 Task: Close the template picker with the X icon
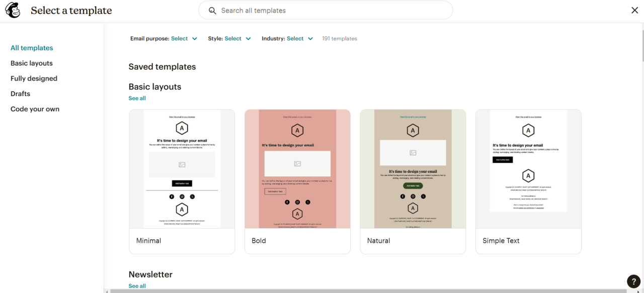[x=634, y=10]
